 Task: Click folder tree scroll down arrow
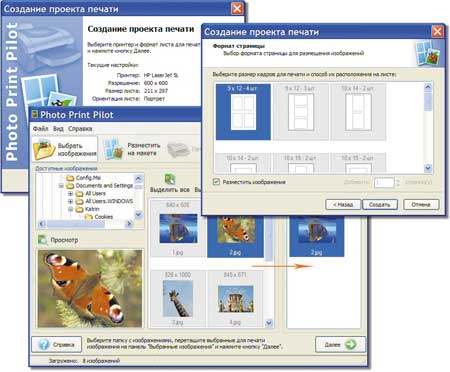click(x=139, y=215)
